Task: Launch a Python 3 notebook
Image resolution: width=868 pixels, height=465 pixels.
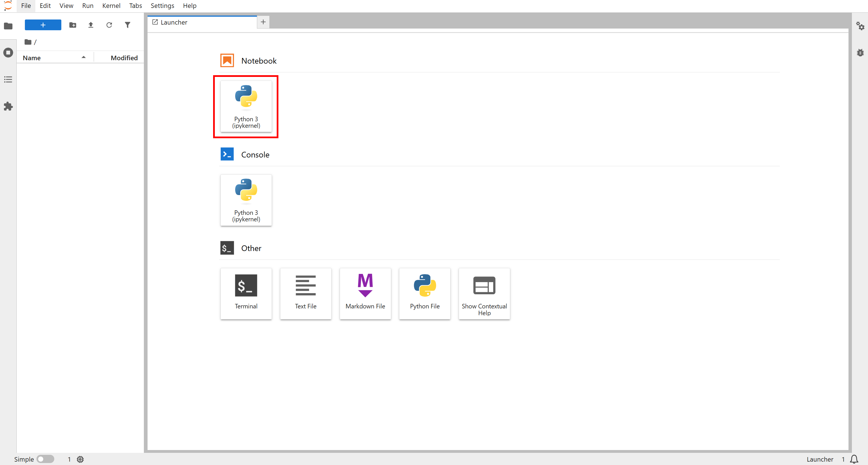Action: click(246, 106)
